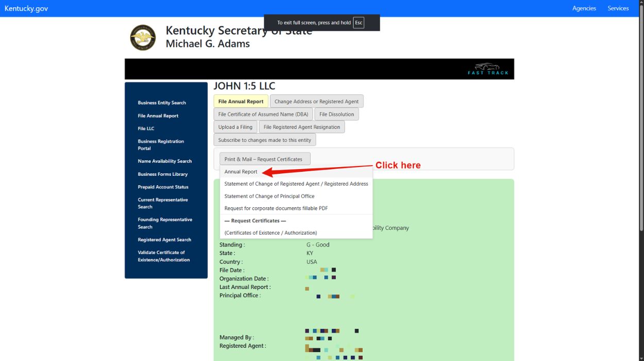Click the KY state value
Screen dimensions: 644x361
click(310, 253)
